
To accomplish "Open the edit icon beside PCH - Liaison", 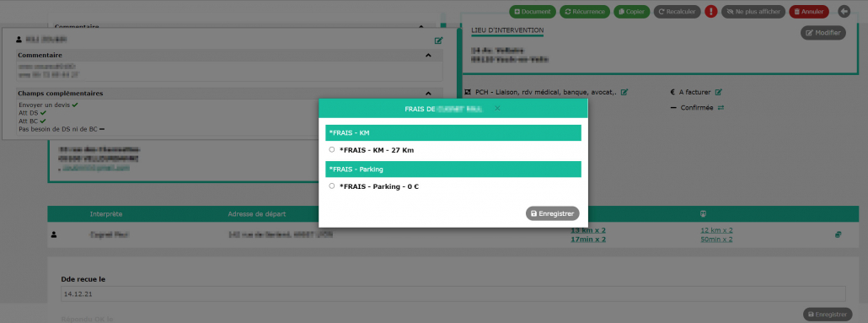I will point(624,93).
